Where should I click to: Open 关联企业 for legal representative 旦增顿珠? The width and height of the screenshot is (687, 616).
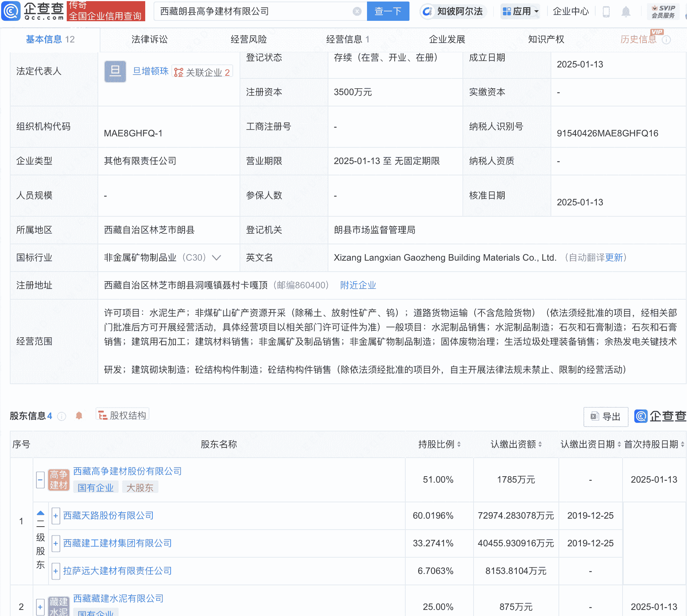tap(202, 72)
